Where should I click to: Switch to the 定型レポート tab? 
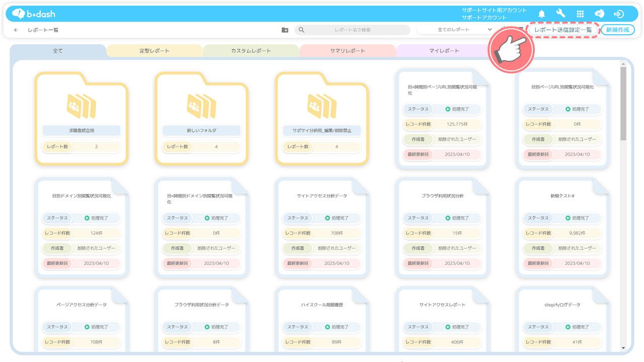[x=154, y=51]
